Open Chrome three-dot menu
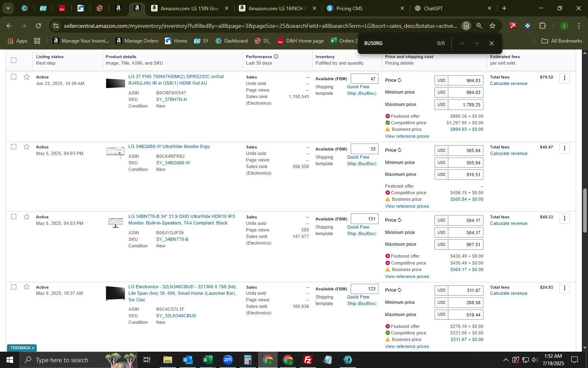This screenshot has height=368, width=588. coord(579,26)
